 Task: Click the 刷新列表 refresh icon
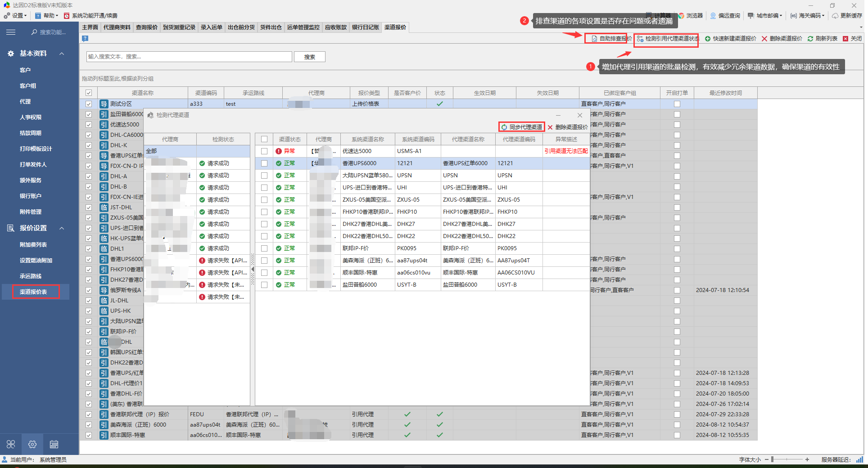click(810, 39)
